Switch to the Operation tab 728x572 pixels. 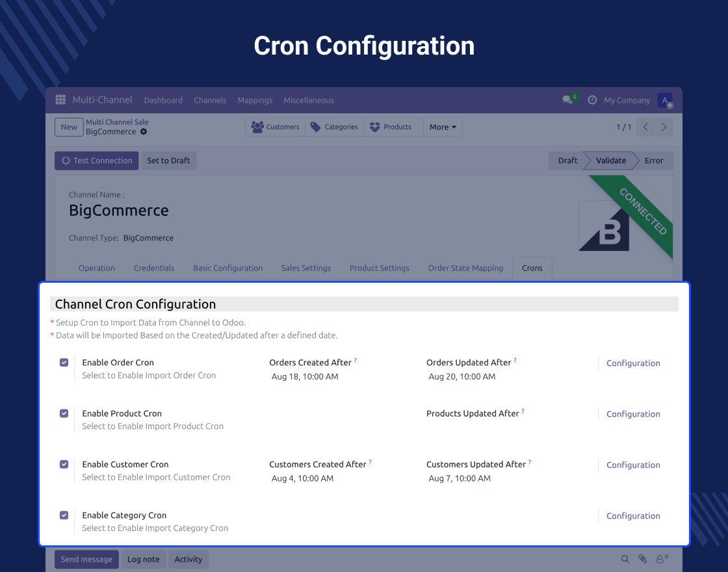click(97, 268)
